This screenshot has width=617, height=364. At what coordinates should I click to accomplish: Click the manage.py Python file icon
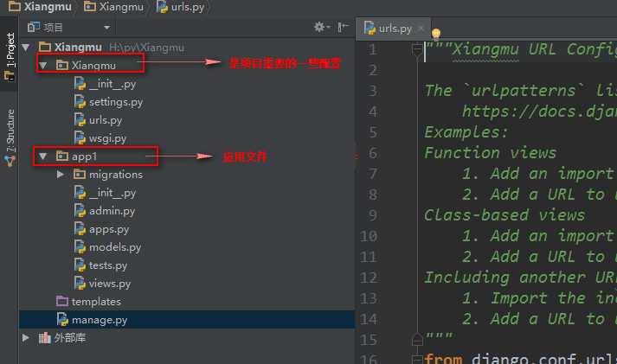(x=62, y=319)
